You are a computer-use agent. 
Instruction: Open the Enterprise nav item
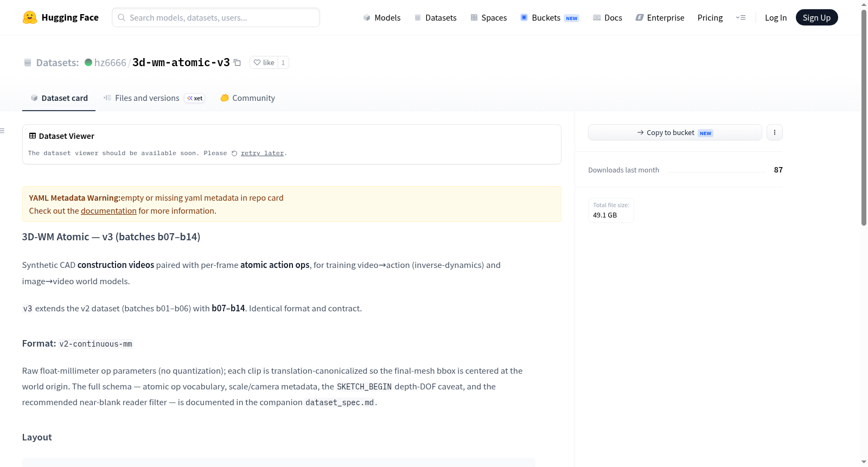660,17
